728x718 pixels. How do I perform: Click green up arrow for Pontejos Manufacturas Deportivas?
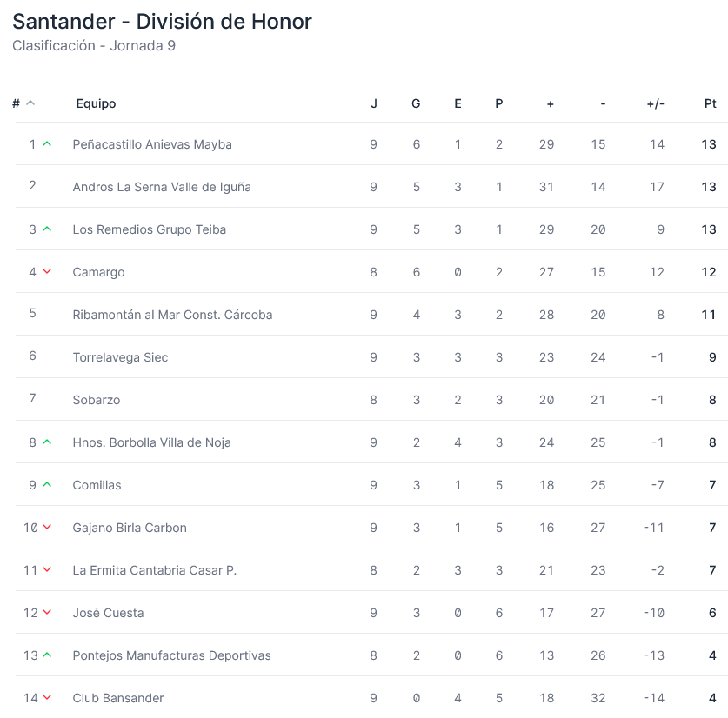[47, 655]
